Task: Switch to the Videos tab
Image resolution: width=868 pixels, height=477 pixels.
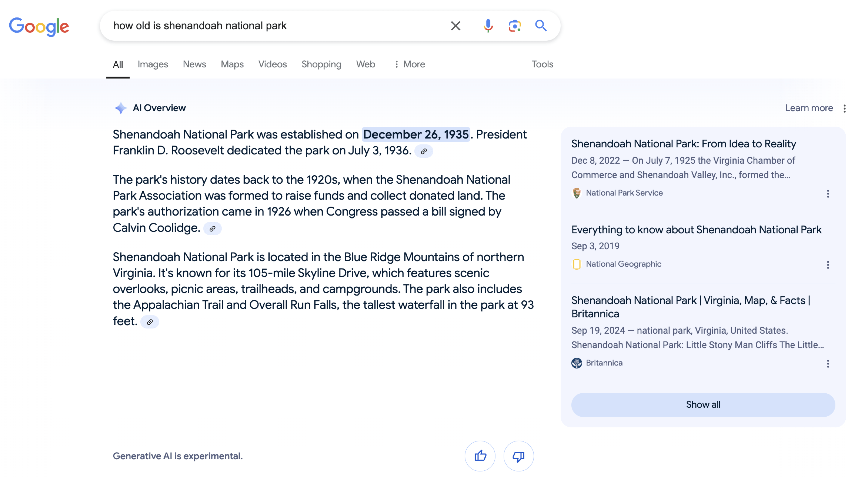Action: pos(272,64)
